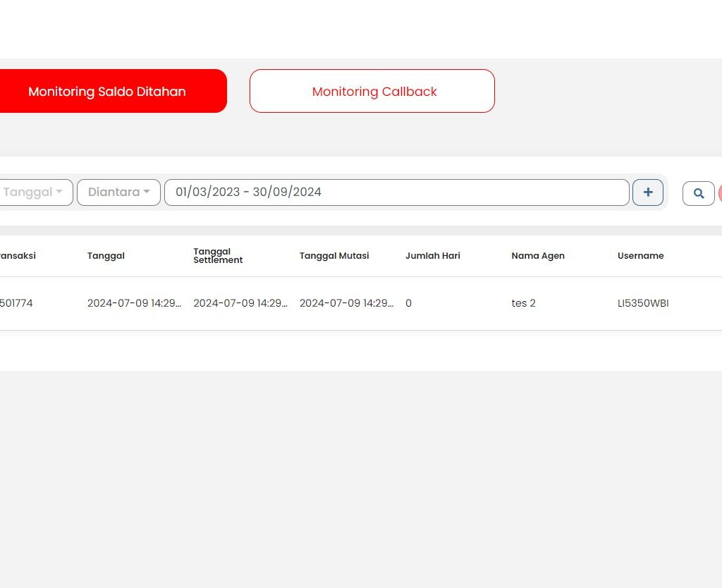Click the magnifying glass search icon
This screenshot has height=588, width=722.
point(698,193)
